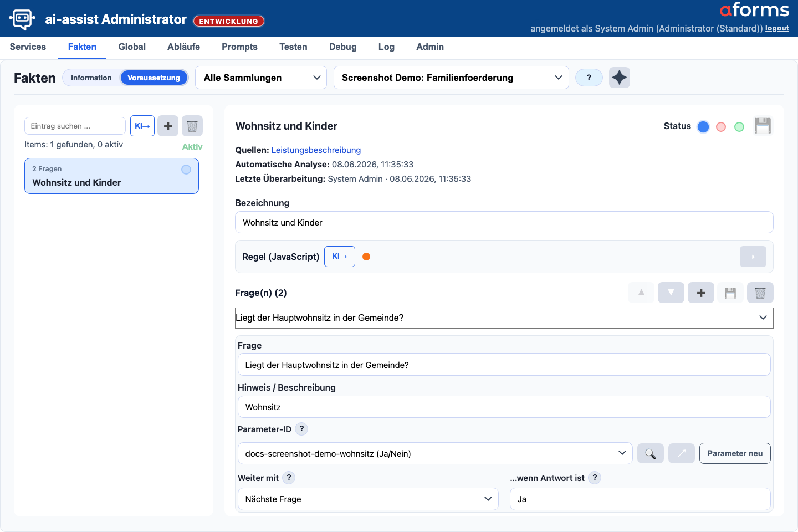Focus the Hinweis / Beschreibung field

pyautogui.click(x=504, y=407)
